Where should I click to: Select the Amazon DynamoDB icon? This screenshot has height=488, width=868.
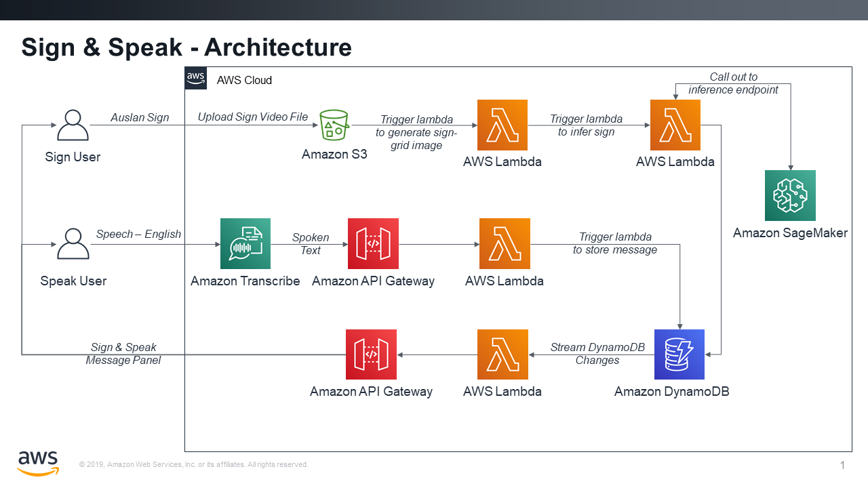[x=679, y=354]
